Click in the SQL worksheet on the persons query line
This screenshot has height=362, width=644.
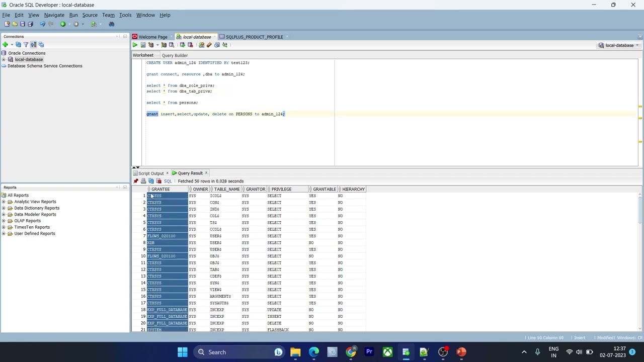pos(172,103)
